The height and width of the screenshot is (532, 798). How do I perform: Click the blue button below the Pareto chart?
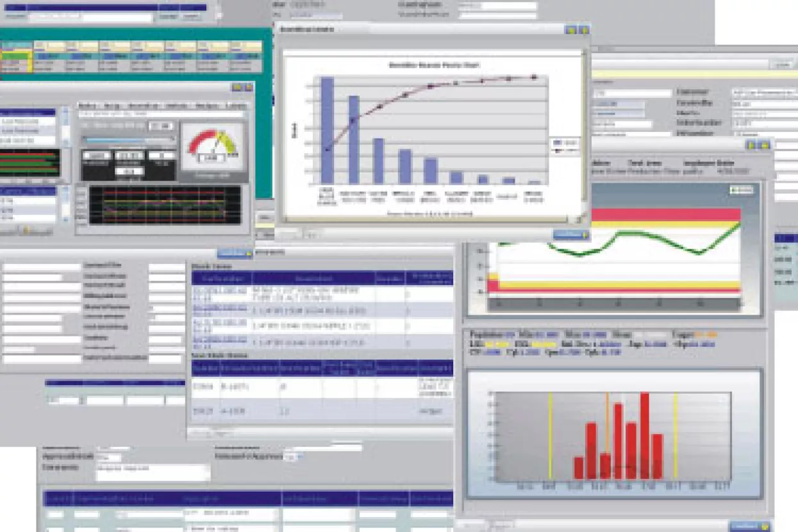click(x=570, y=235)
